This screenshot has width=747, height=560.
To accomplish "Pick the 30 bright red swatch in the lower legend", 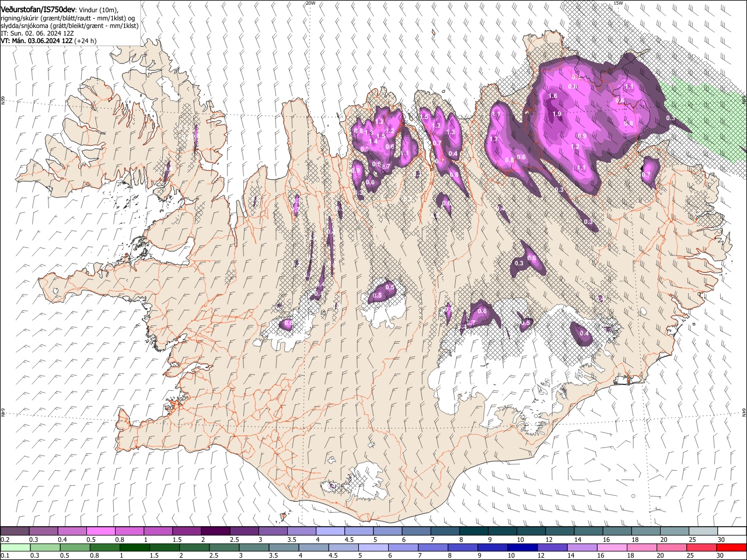I will tap(731, 547).
